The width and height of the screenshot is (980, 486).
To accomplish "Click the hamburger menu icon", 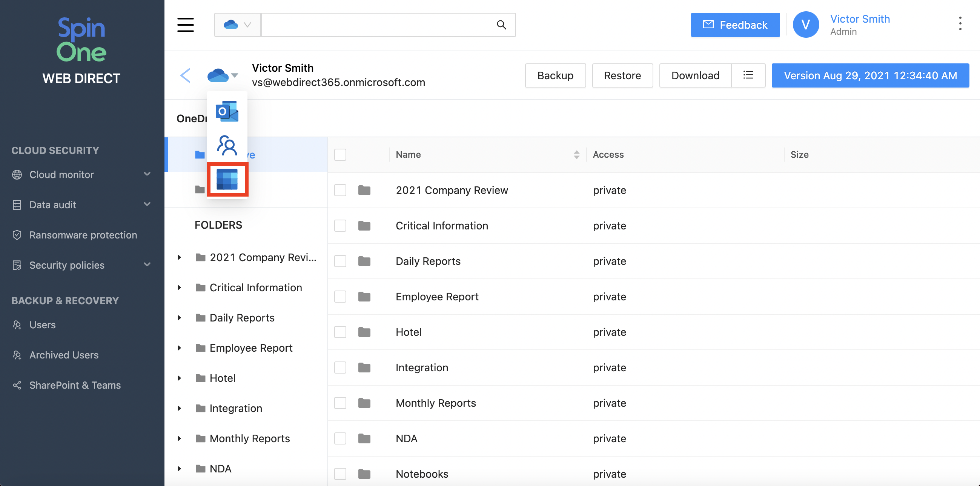I will pyautogui.click(x=185, y=25).
